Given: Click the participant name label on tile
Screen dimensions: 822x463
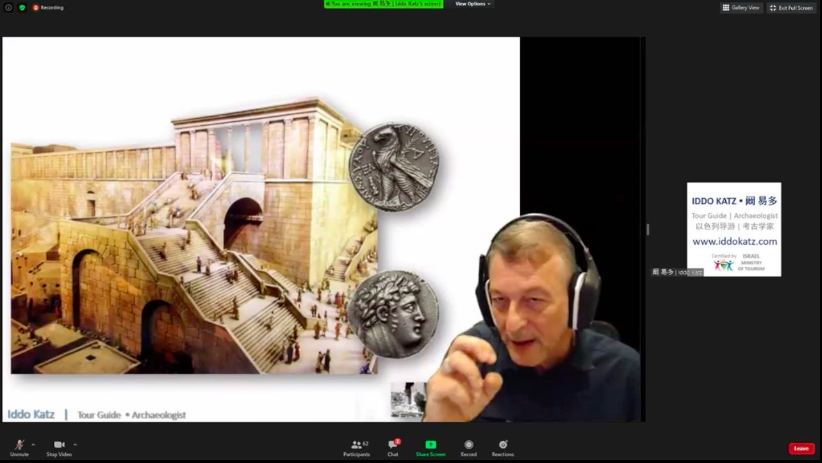Looking at the screenshot, I should pos(677,272).
